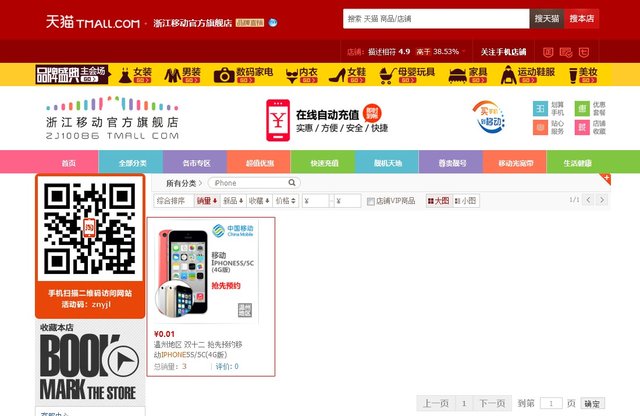Select the 移动光宽带 navigation tab

(515, 162)
